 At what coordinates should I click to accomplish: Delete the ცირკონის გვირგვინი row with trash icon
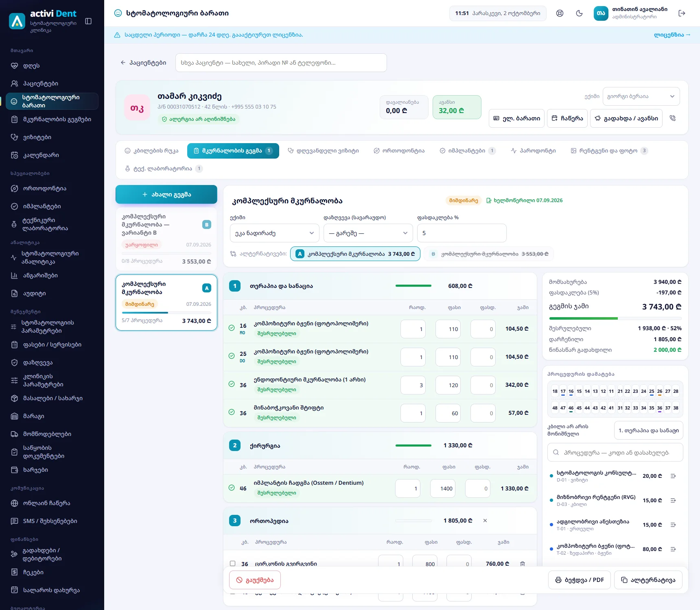(523, 564)
